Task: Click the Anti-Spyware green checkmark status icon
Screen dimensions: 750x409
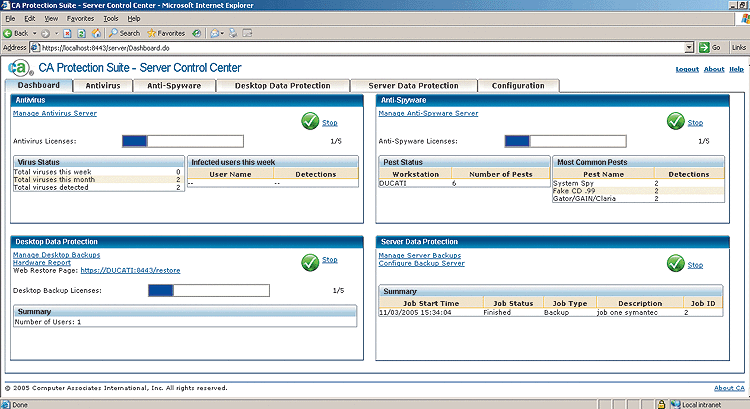Action: click(675, 121)
